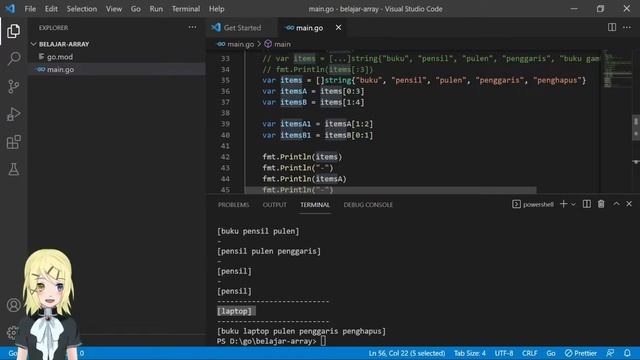Click the editor vertical scrollbar
Screen dimensions: 640x360
[636, 127]
